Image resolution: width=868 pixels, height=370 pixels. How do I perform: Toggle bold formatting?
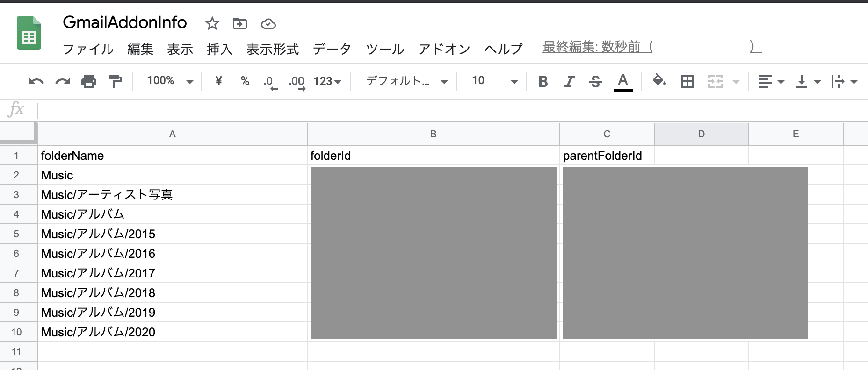(x=543, y=82)
